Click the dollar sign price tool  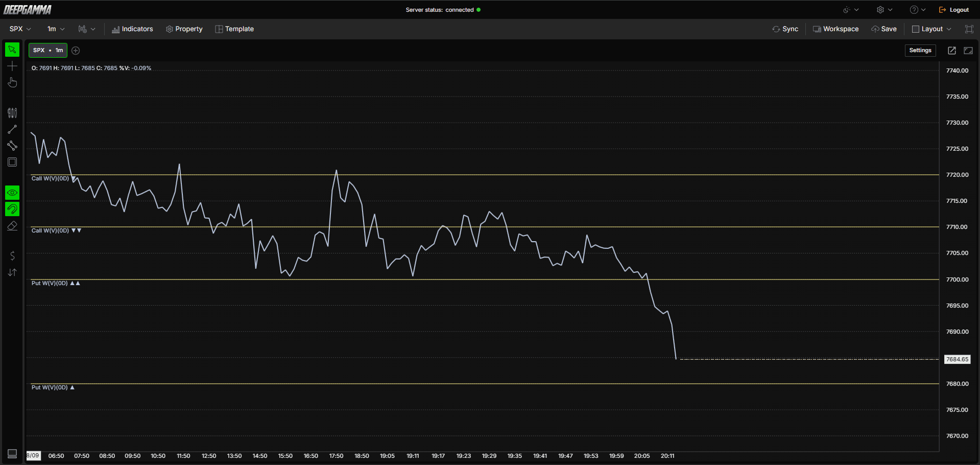[x=12, y=255]
